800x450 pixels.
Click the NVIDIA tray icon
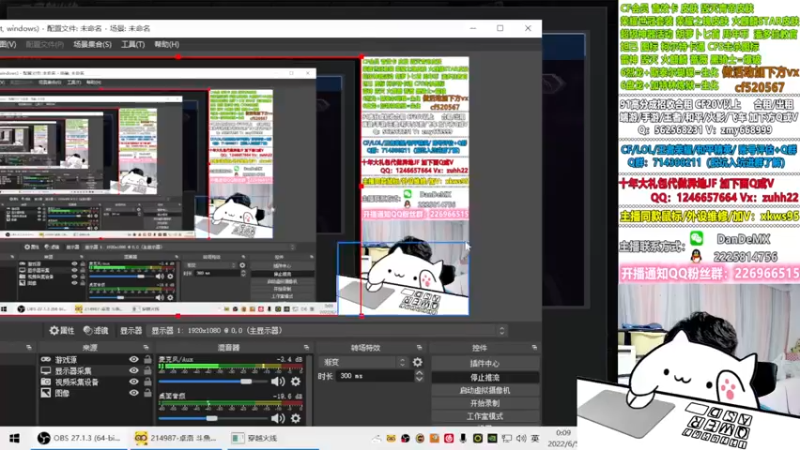click(492, 438)
